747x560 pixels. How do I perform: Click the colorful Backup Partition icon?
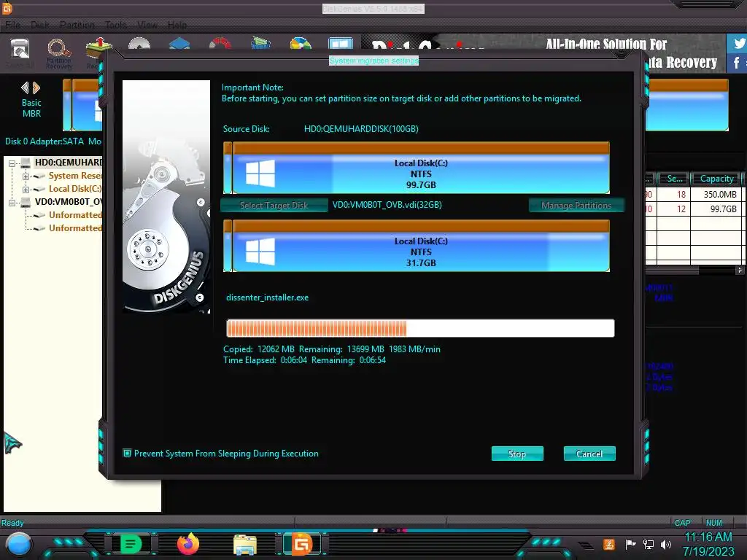(x=301, y=44)
